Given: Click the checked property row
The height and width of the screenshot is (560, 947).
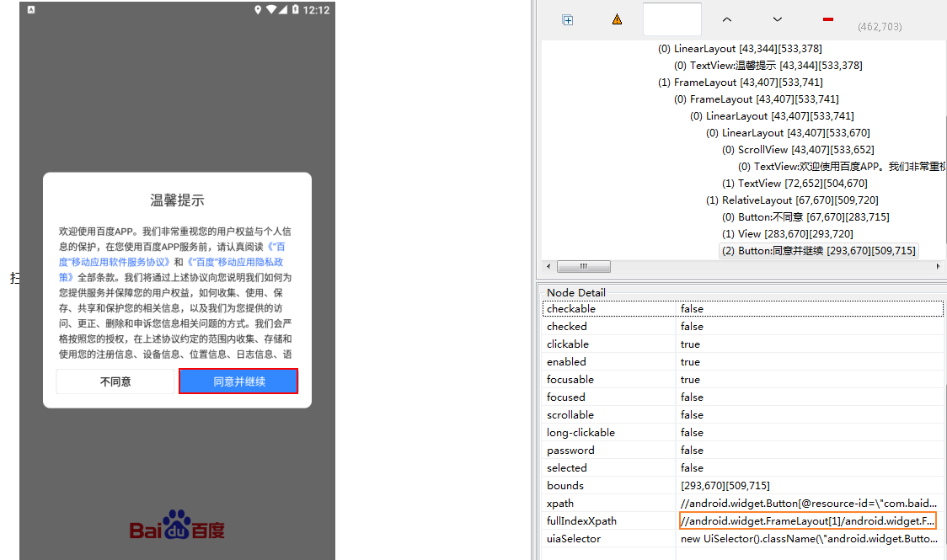Looking at the screenshot, I should click(743, 327).
